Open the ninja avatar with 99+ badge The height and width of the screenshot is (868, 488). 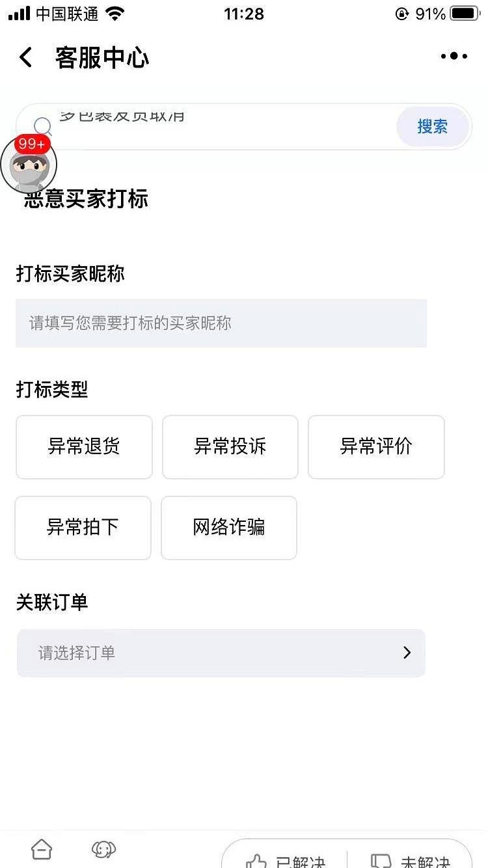pyautogui.click(x=29, y=165)
